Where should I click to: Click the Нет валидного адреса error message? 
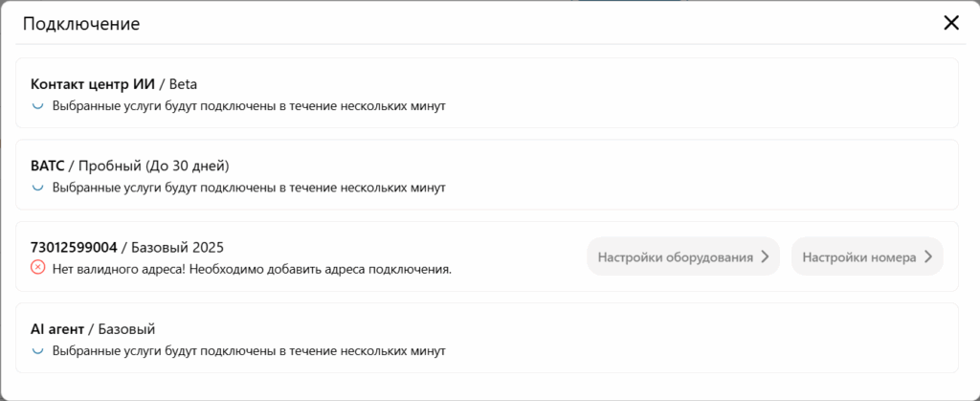[252, 269]
